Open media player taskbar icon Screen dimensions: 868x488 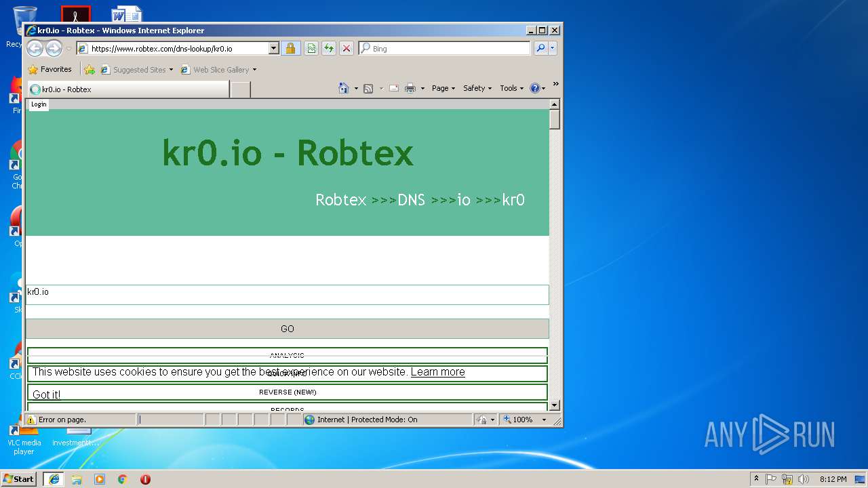click(100, 479)
